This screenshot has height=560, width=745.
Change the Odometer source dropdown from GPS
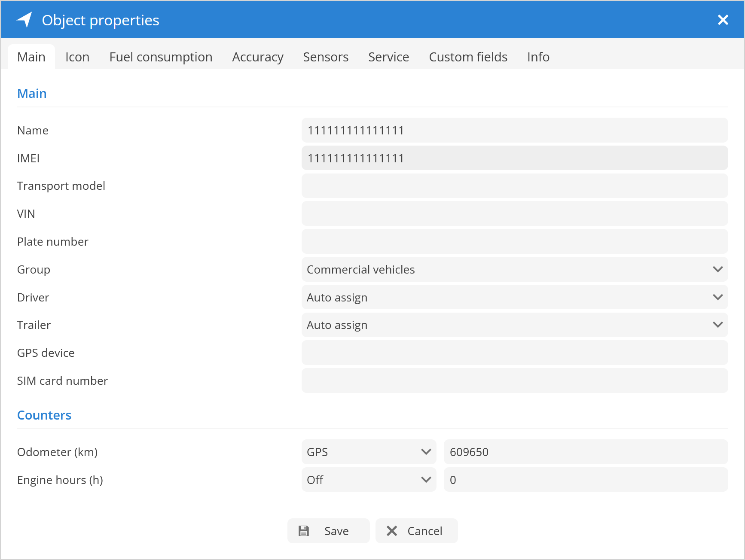[369, 452]
